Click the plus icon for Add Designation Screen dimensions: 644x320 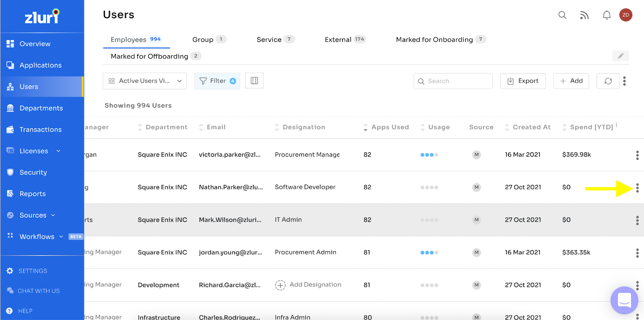coord(280,285)
